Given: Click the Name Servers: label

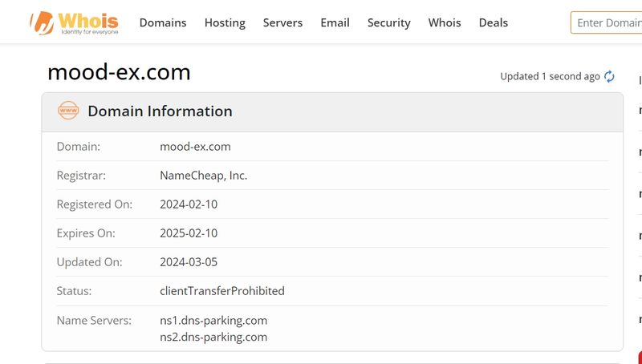Looking at the screenshot, I should [94, 320].
